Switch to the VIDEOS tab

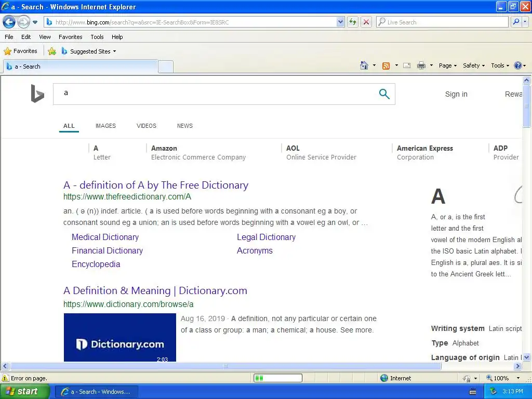coord(146,126)
